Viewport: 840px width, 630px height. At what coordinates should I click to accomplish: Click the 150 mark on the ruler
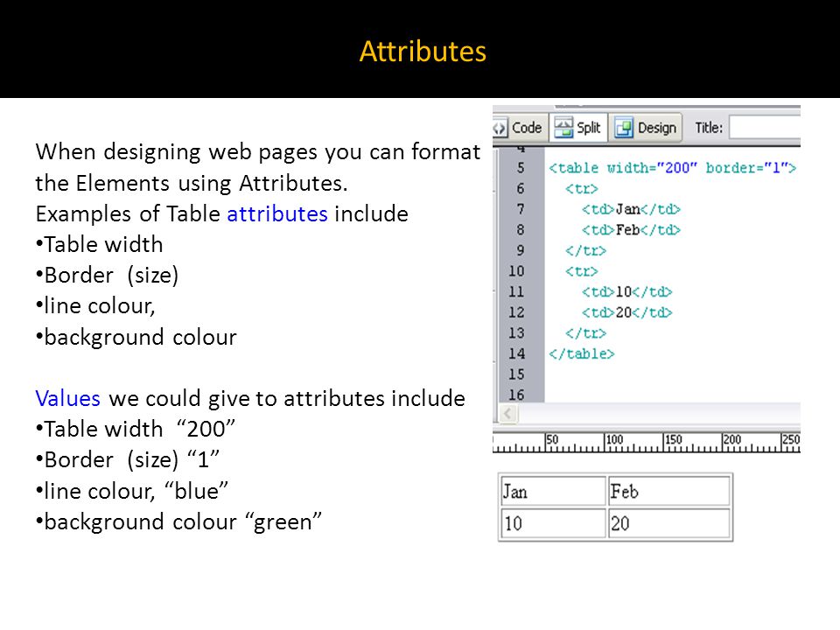coord(674,440)
